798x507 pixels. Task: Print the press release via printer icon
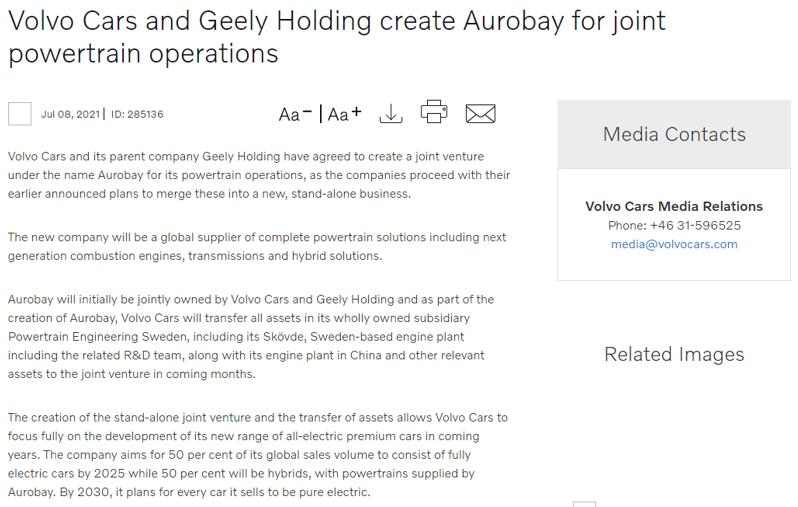434,111
